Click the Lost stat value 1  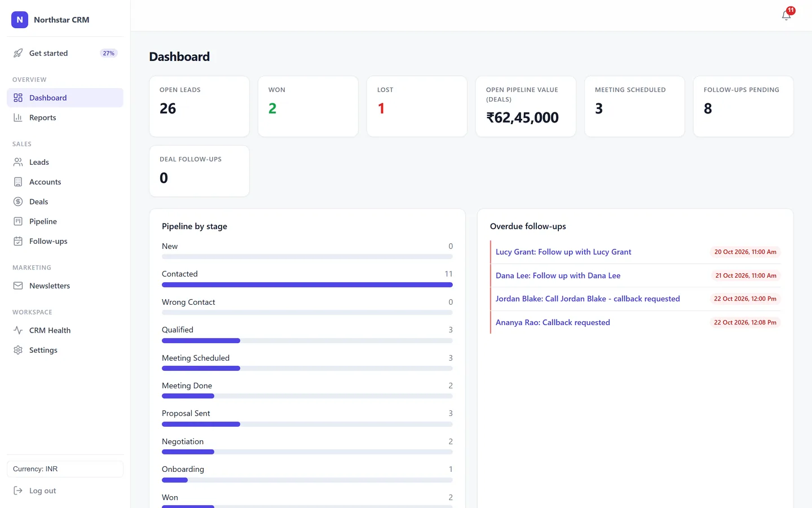click(x=381, y=108)
